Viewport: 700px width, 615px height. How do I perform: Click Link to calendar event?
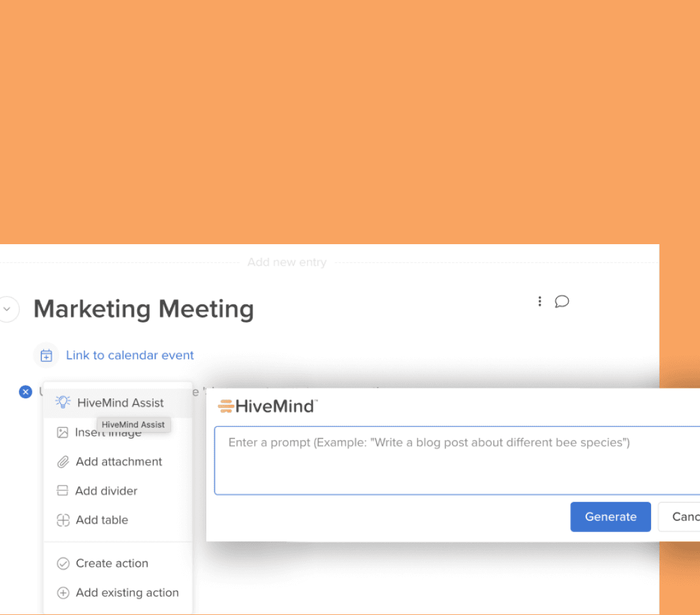(x=130, y=355)
